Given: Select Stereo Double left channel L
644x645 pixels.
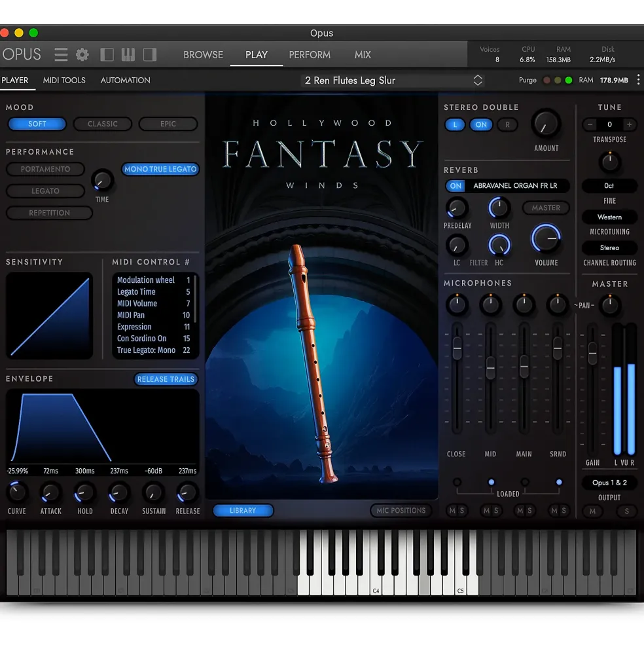Looking at the screenshot, I should click(x=455, y=124).
